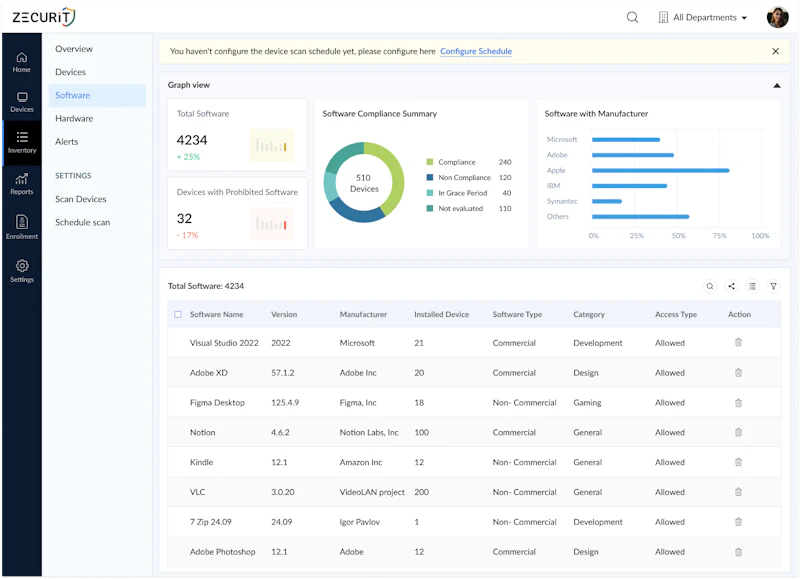The height and width of the screenshot is (579, 800).
Task: Open Schedule scan settings
Action: coord(83,222)
